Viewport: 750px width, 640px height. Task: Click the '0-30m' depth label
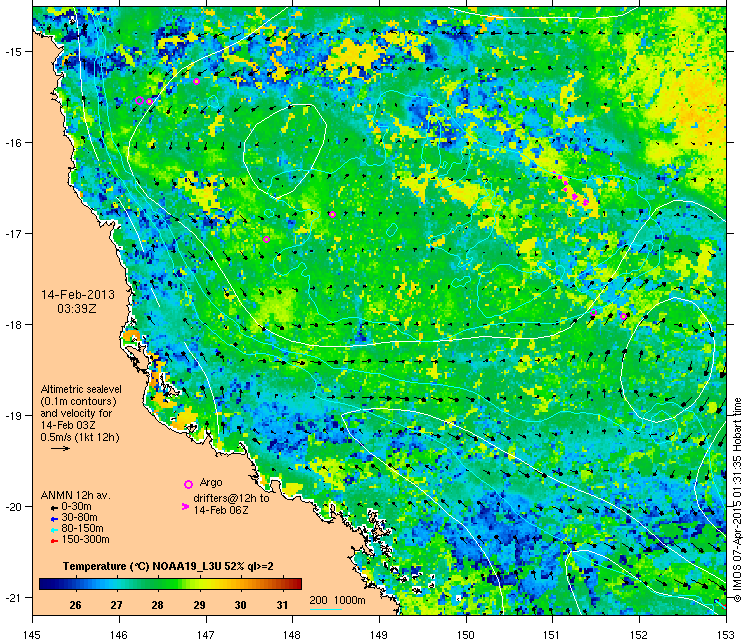tap(76, 507)
